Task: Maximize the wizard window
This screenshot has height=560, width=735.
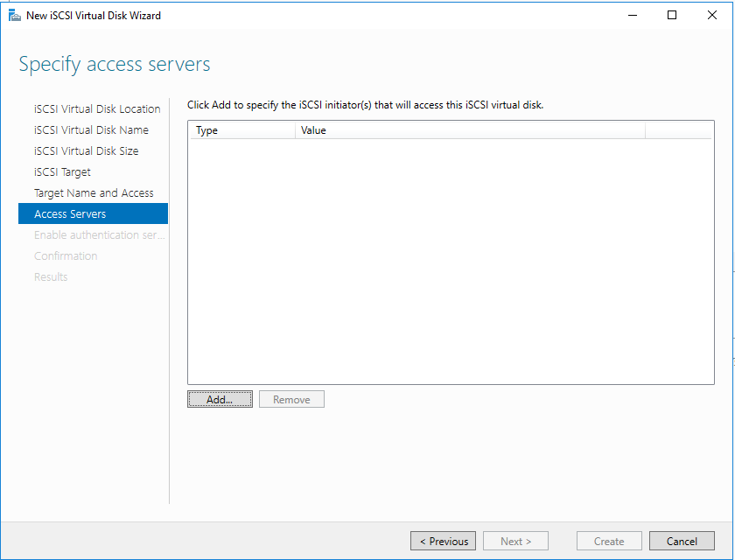Action: [672, 15]
